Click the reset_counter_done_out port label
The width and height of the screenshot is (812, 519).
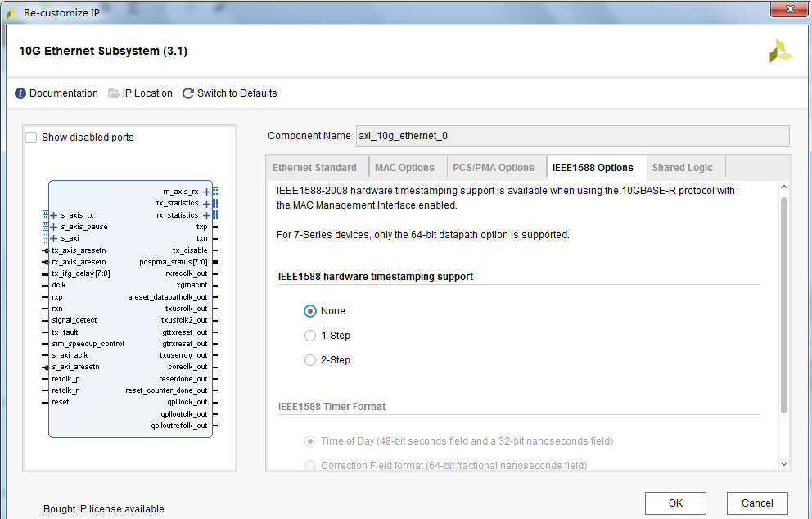click(x=166, y=390)
